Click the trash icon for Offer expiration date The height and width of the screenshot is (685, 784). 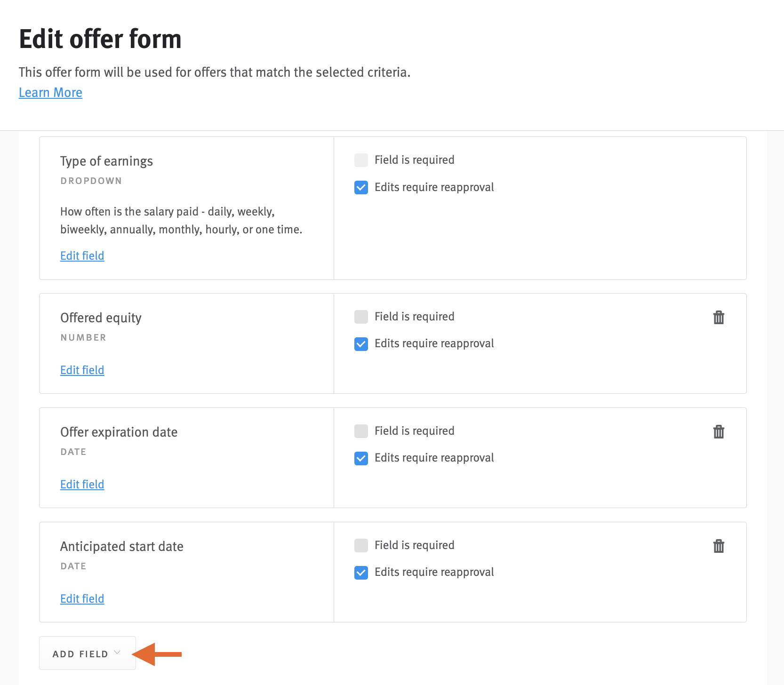point(719,431)
